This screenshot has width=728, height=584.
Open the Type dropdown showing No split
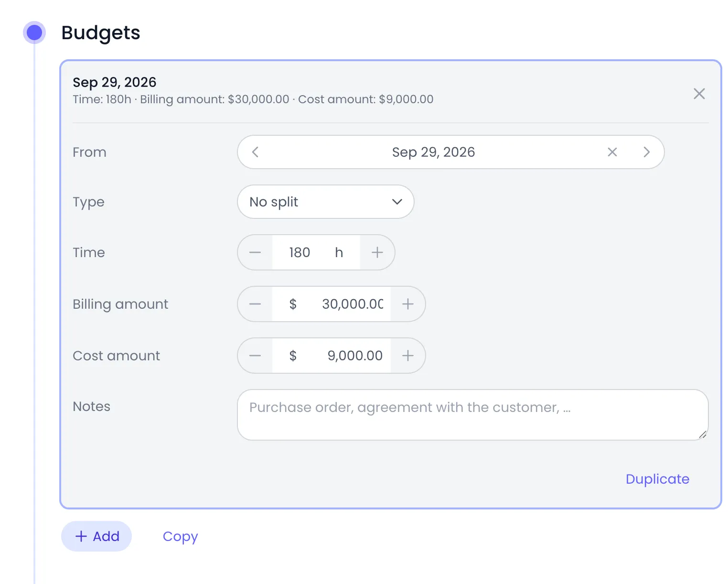326,202
